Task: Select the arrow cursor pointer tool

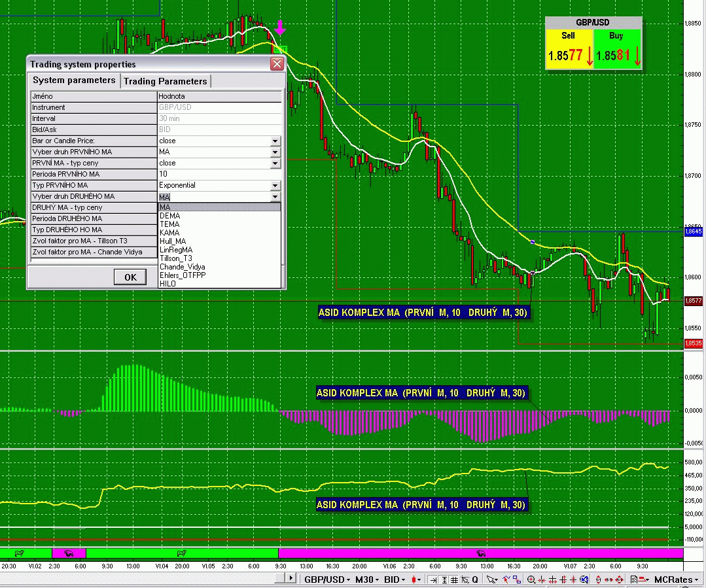Action: click(x=492, y=579)
